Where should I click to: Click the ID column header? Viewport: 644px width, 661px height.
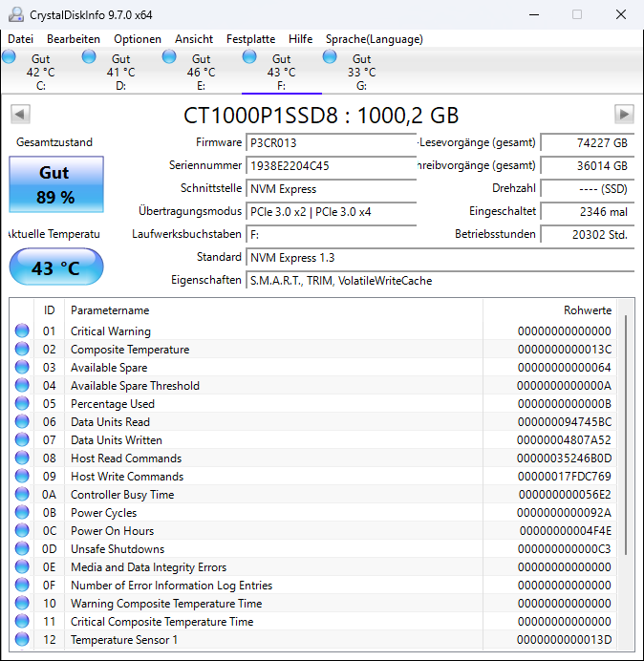pyautogui.click(x=49, y=310)
